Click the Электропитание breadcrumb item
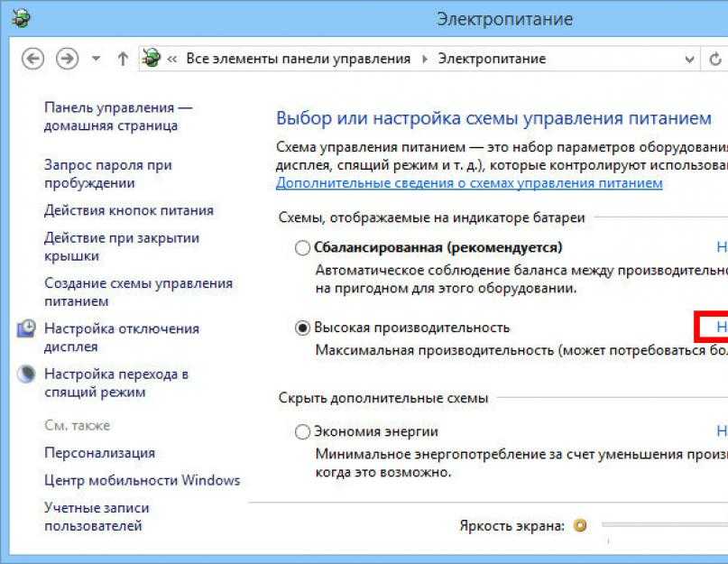728x564 pixels. [x=492, y=59]
